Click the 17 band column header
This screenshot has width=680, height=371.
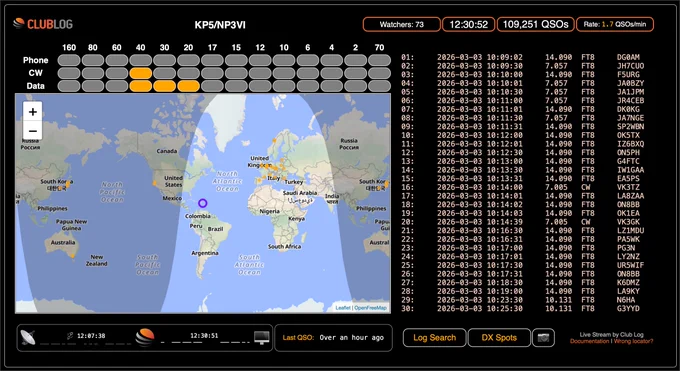(212, 47)
